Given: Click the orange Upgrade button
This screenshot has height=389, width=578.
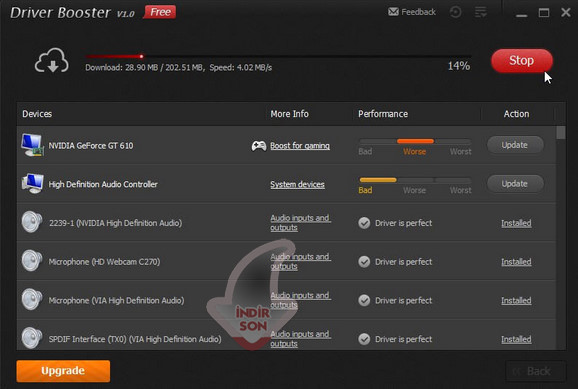Looking at the screenshot, I should (63, 371).
